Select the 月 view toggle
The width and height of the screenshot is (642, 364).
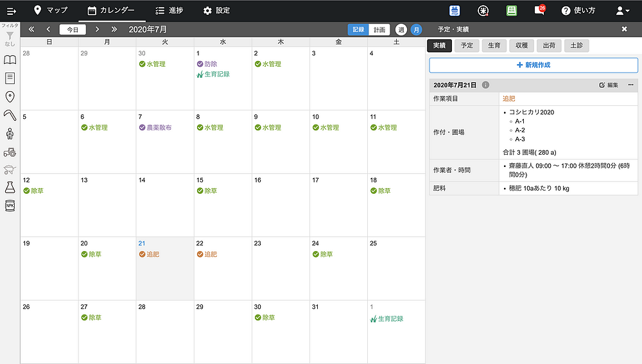(416, 30)
